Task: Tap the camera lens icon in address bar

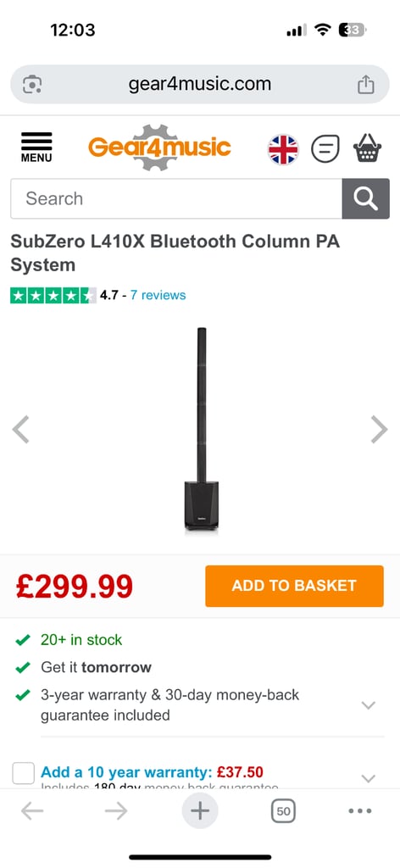Action: [32, 85]
